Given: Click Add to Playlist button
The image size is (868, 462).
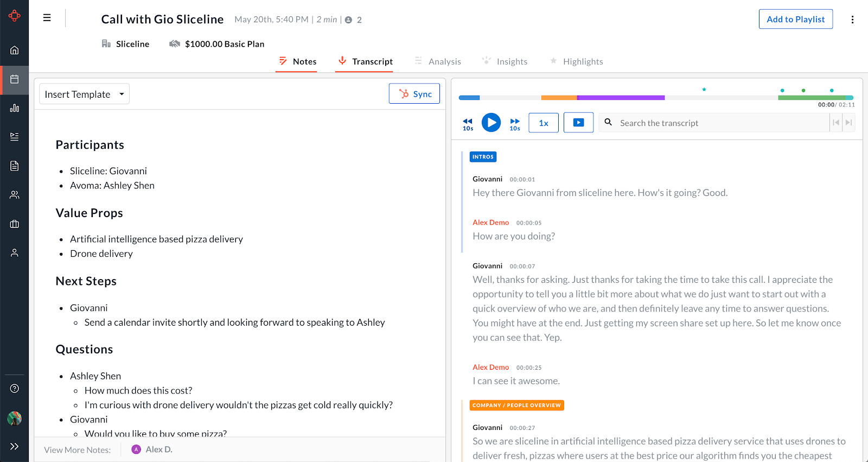Looking at the screenshot, I should pyautogui.click(x=795, y=19).
